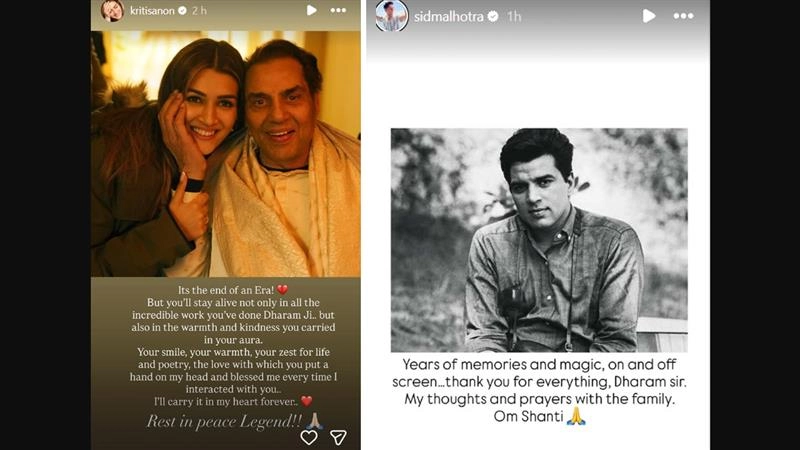Click the "1h" timestamp
The image size is (800, 450).
(x=514, y=17)
